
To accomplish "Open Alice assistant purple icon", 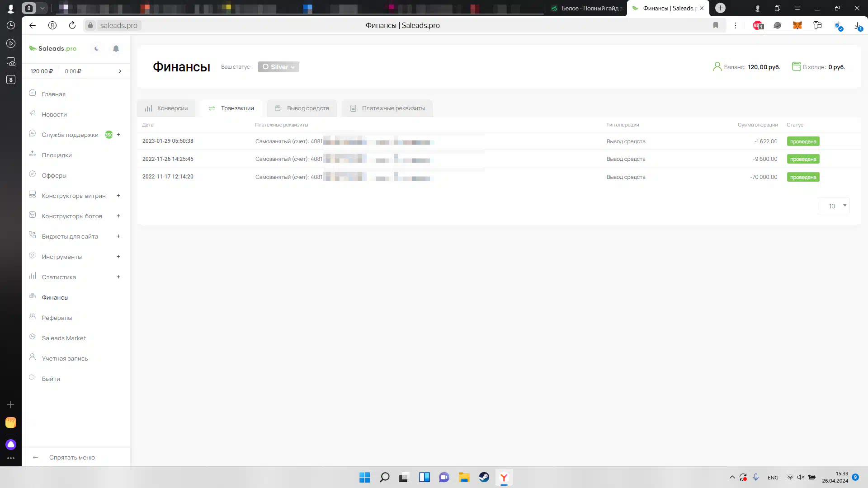I will (x=11, y=445).
